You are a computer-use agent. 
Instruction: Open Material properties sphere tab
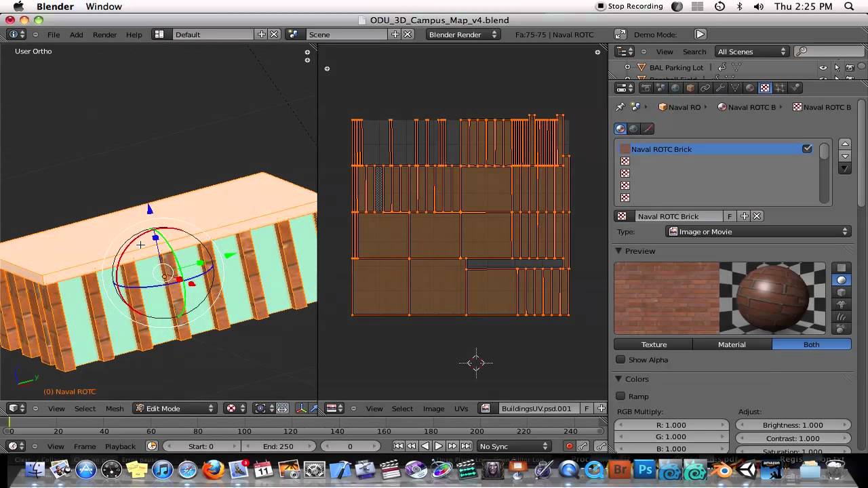(750, 88)
